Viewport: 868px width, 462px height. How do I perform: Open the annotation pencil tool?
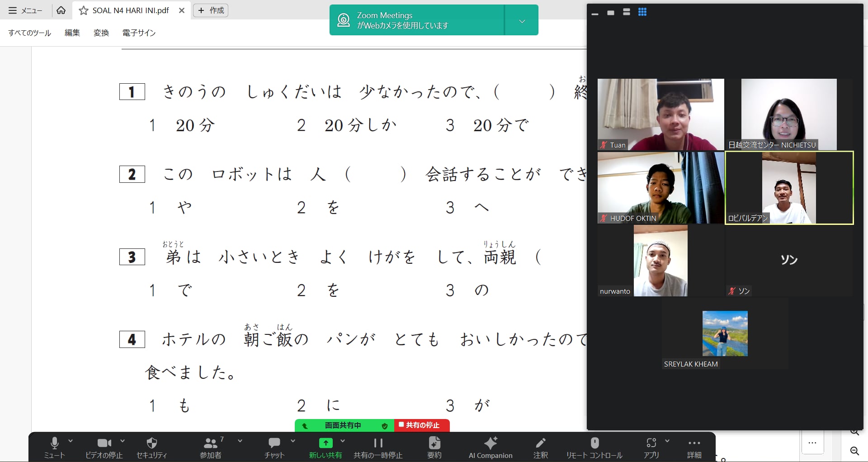click(x=540, y=443)
